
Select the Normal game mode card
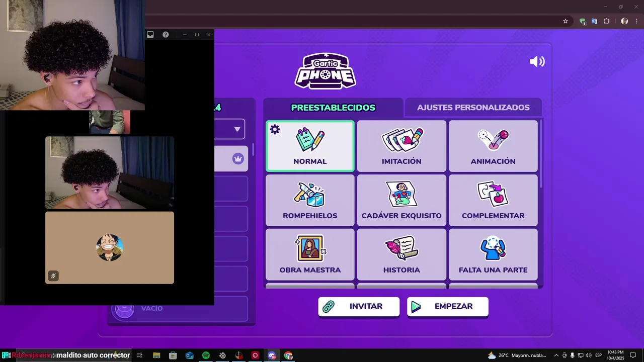310,146
